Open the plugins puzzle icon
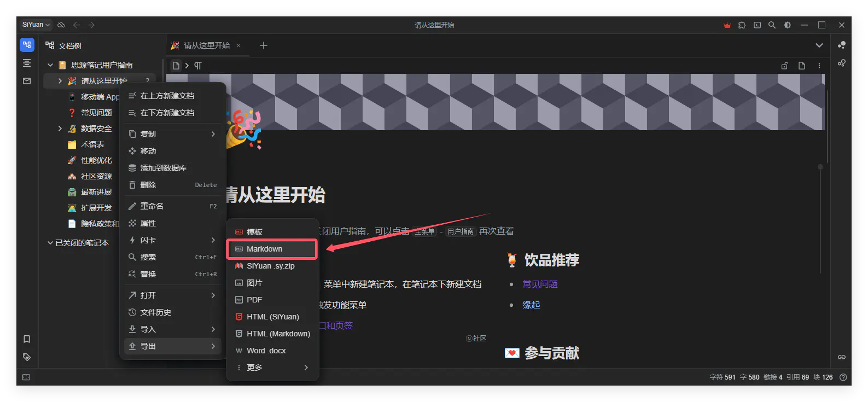The image size is (868, 402). point(742,25)
